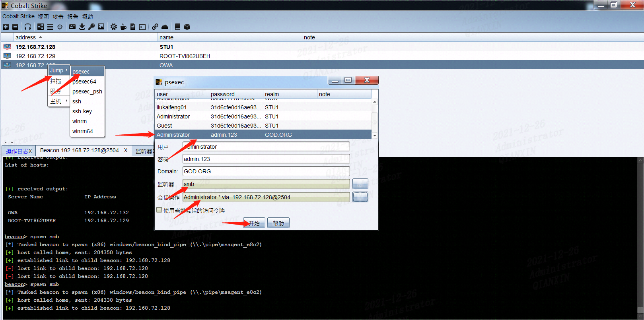This screenshot has width=644, height=320.
Task: Select the Administrator admin.123 GOD.ORG row
Action: [263, 135]
